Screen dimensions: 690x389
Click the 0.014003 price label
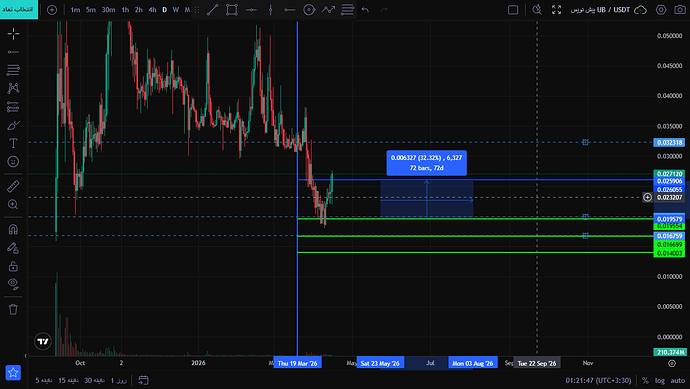[x=669, y=253]
